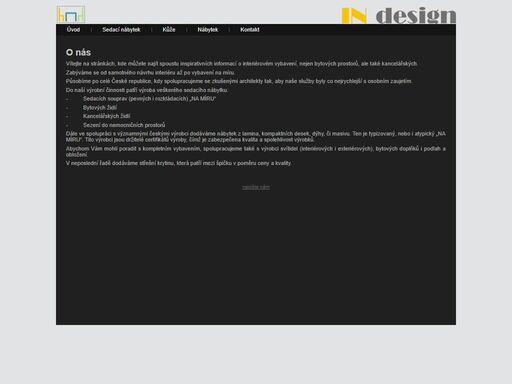The width and height of the screenshot is (512, 384).
Task: Click the sentence about 'střešní krytinu'
Action: 178,163
